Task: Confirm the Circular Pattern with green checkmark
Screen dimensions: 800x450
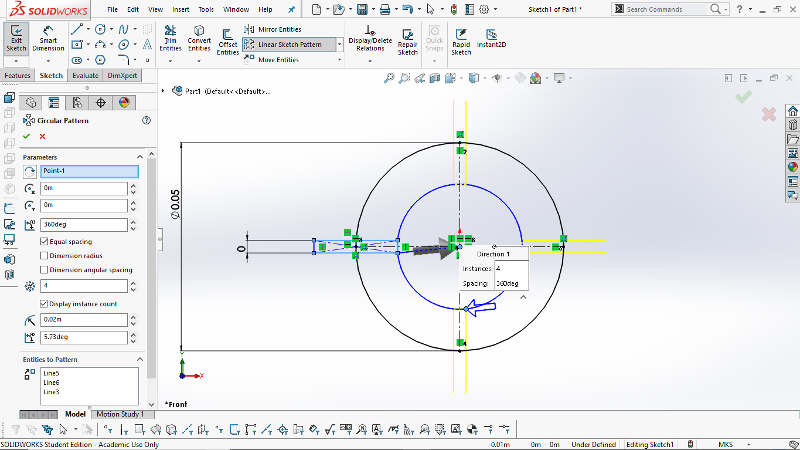Action: click(x=27, y=136)
